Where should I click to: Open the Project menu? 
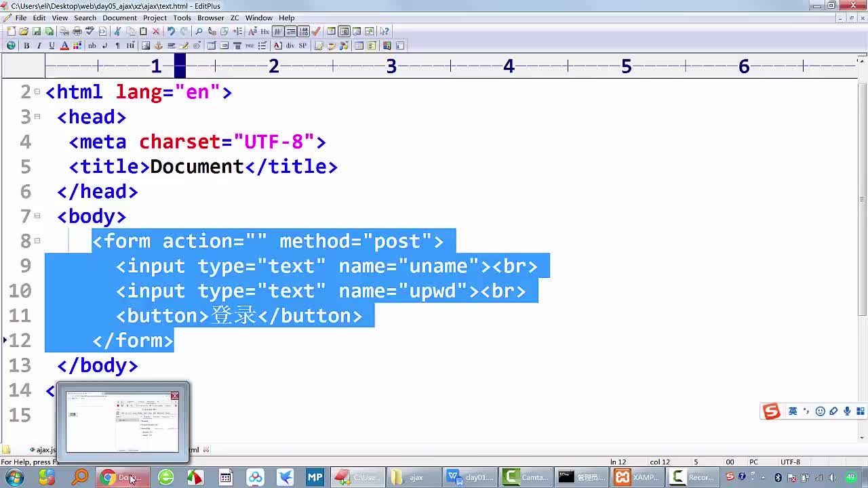pos(155,18)
